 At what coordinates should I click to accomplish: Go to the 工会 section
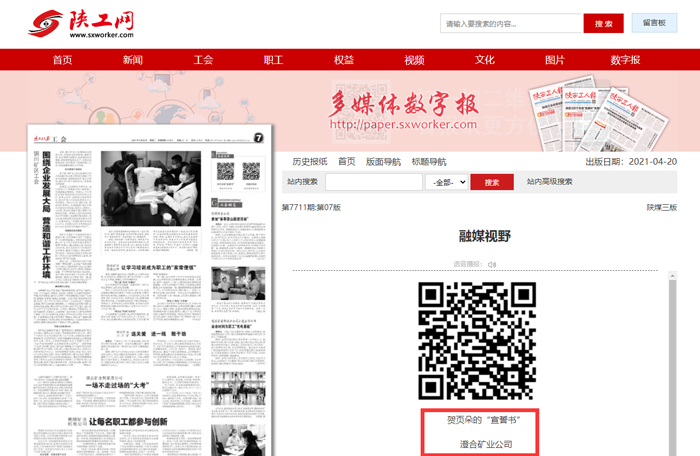click(x=203, y=60)
